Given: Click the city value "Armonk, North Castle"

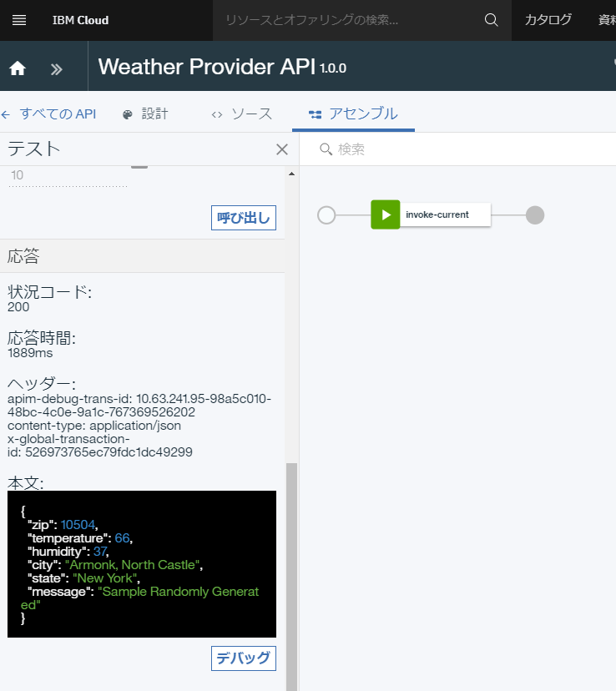Looking at the screenshot, I should point(132,565).
